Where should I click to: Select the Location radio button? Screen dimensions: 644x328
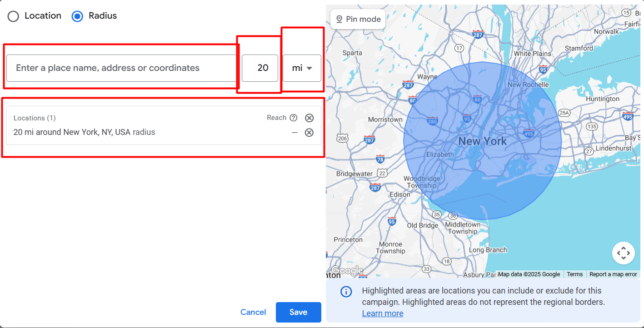point(14,16)
